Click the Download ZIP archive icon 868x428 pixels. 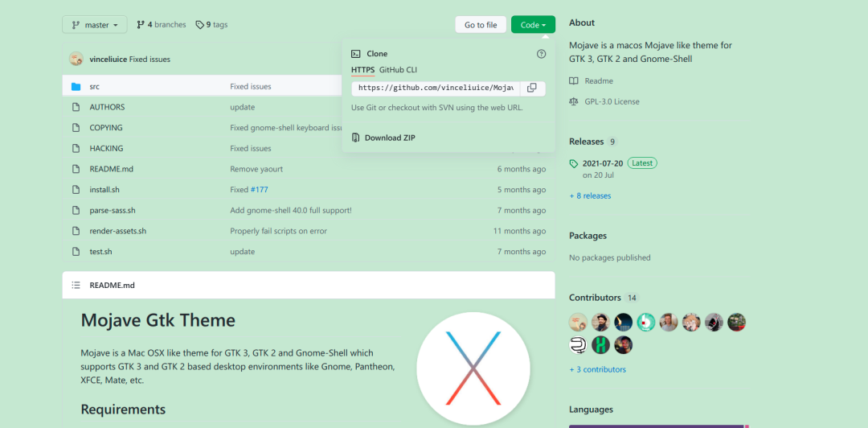tap(355, 138)
